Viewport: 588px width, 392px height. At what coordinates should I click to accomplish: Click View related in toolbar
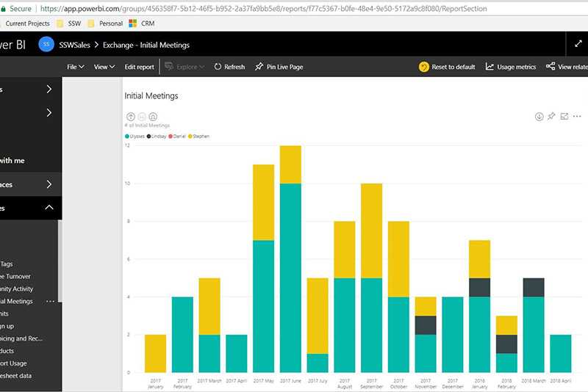pos(567,67)
